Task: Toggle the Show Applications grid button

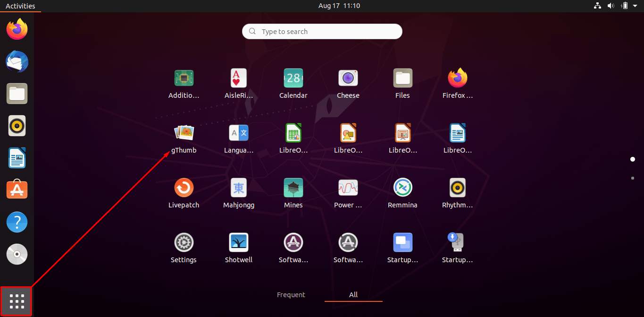Action: click(17, 301)
